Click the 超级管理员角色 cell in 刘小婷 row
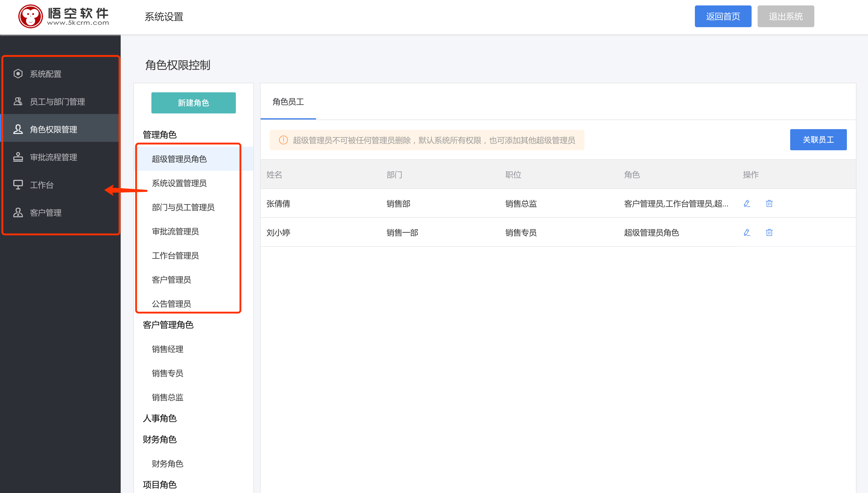Image resolution: width=868 pixels, height=493 pixels. tap(651, 233)
